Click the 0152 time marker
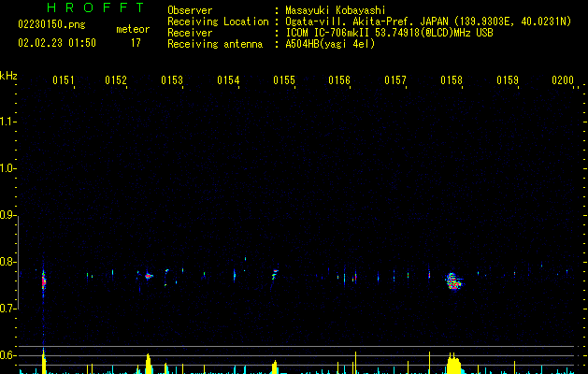The width and height of the screenshot is (588, 374). pyautogui.click(x=116, y=80)
